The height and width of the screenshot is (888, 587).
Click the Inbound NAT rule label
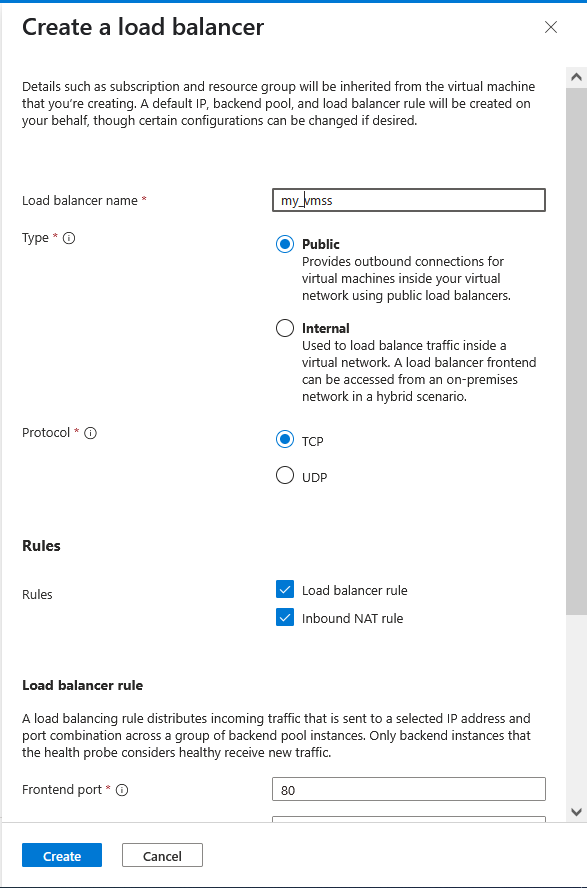click(x=352, y=618)
